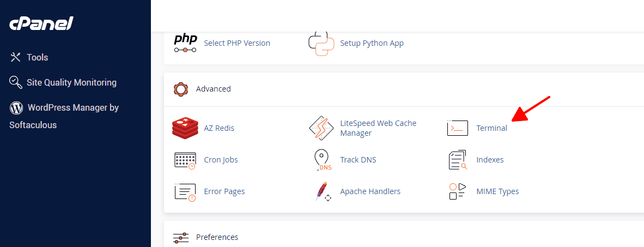644x247 pixels.
Task: Open the Setup Python App icon
Action: pos(321,43)
